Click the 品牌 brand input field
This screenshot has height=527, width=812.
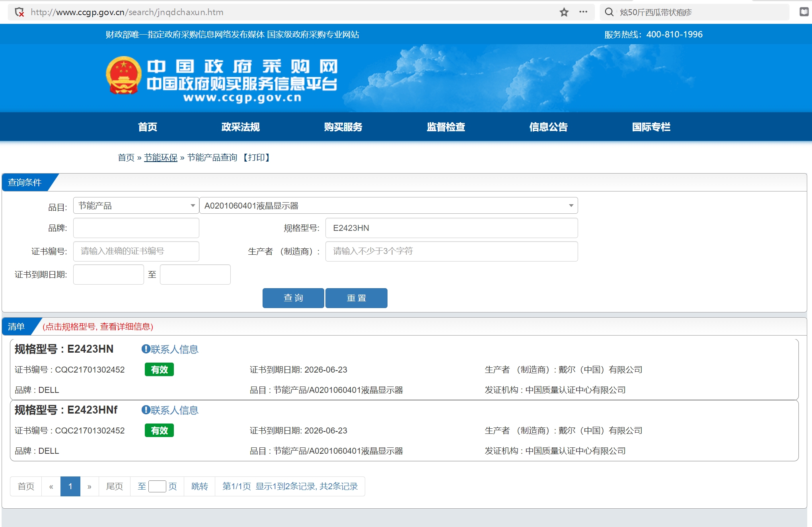point(136,228)
